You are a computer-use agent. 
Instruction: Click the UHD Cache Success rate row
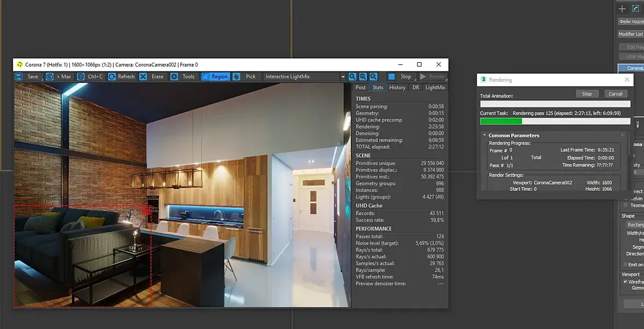click(399, 220)
